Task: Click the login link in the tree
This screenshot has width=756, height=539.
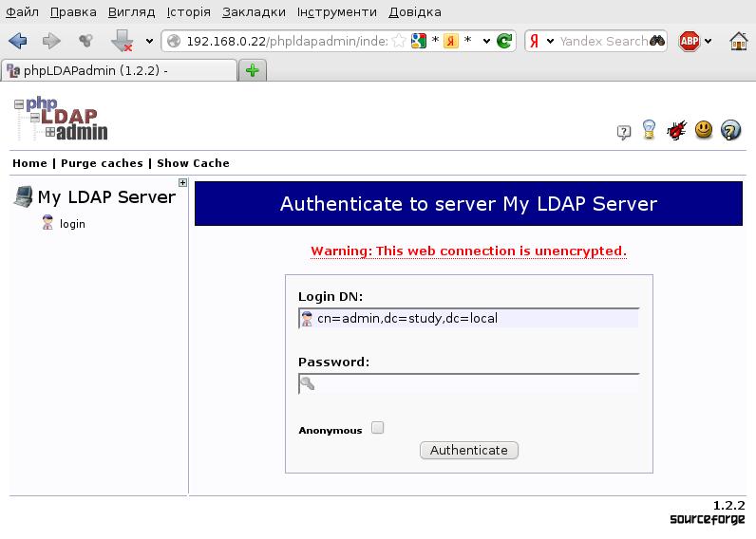Action: 72,224
